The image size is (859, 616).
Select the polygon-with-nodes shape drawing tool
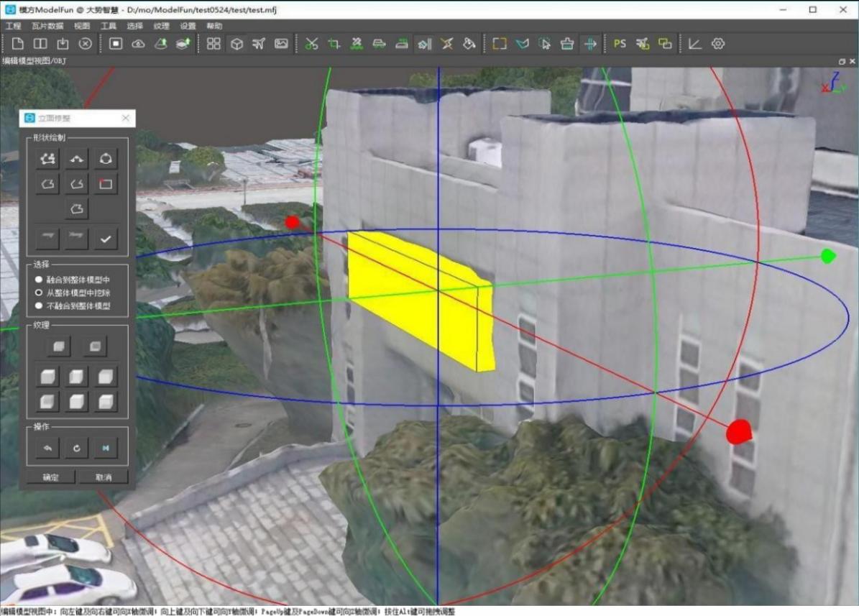(47, 159)
